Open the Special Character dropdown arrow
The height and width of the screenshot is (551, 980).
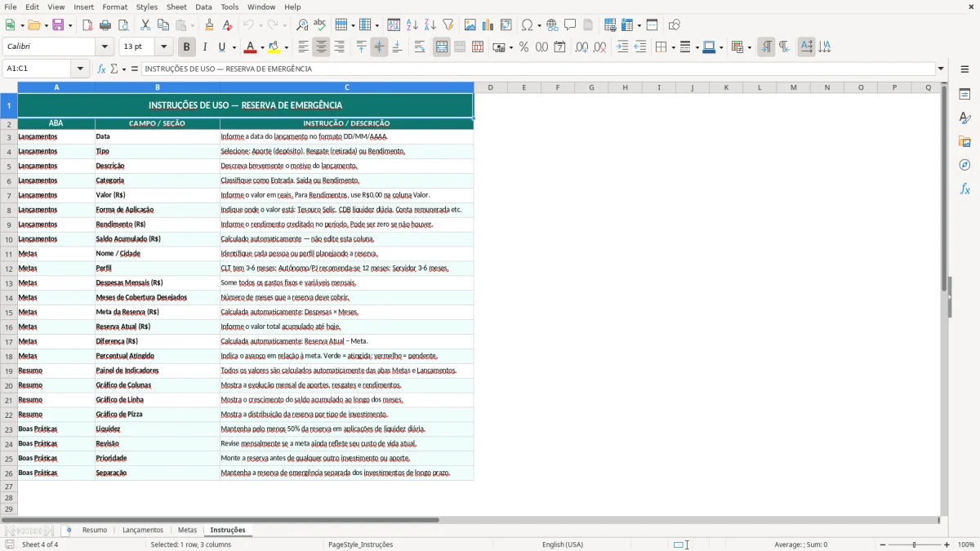539,25
